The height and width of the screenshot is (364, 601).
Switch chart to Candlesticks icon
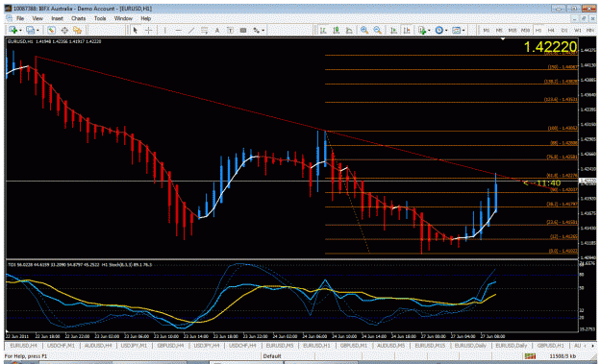click(x=337, y=30)
